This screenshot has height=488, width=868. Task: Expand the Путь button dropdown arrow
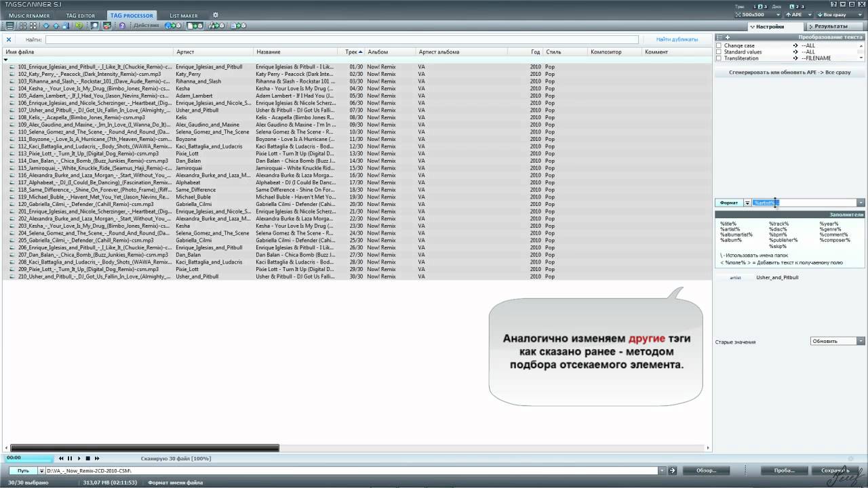point(41,470)
